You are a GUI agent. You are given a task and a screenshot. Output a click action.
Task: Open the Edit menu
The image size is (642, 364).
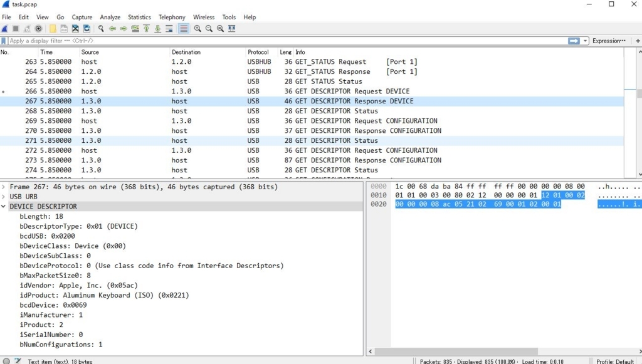(x=24, y=17)
